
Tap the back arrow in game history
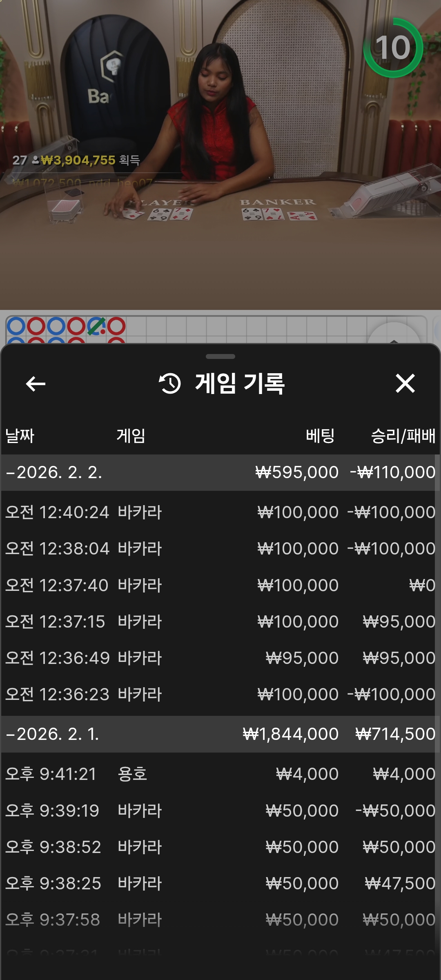click(36, 384)
